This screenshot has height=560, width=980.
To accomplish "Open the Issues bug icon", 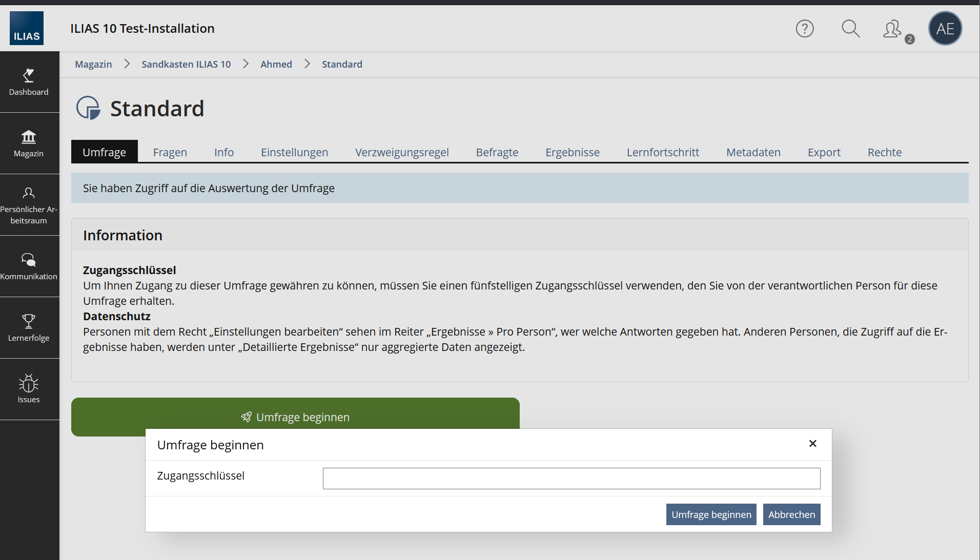I will [x=29, y=389].
